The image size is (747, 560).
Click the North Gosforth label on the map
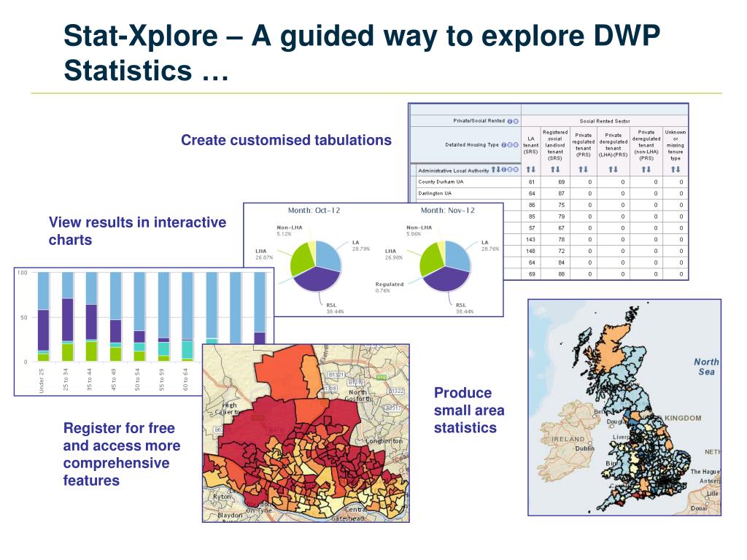pyautogui.click(x=357, y=395)
